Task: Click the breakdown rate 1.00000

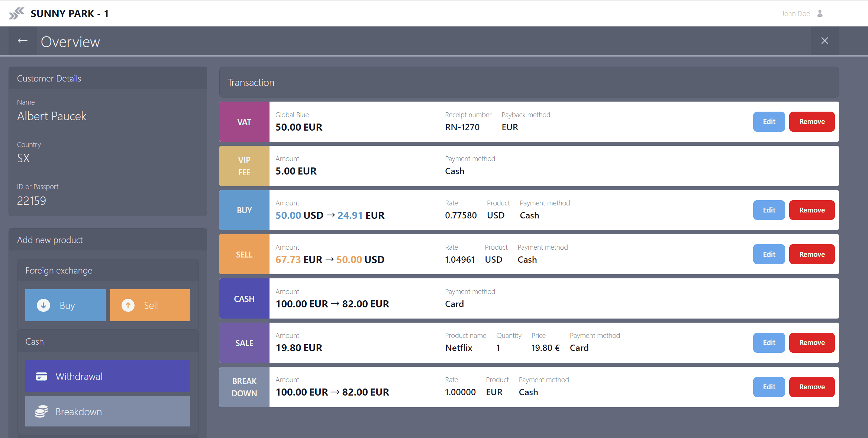Action: (x=460, y=392)
